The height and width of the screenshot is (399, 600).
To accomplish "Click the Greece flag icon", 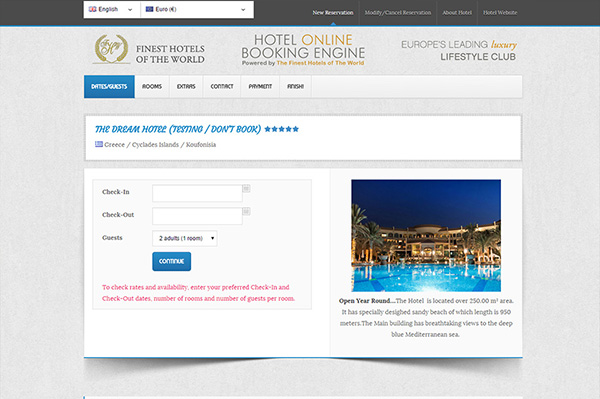I will [99, 144].
